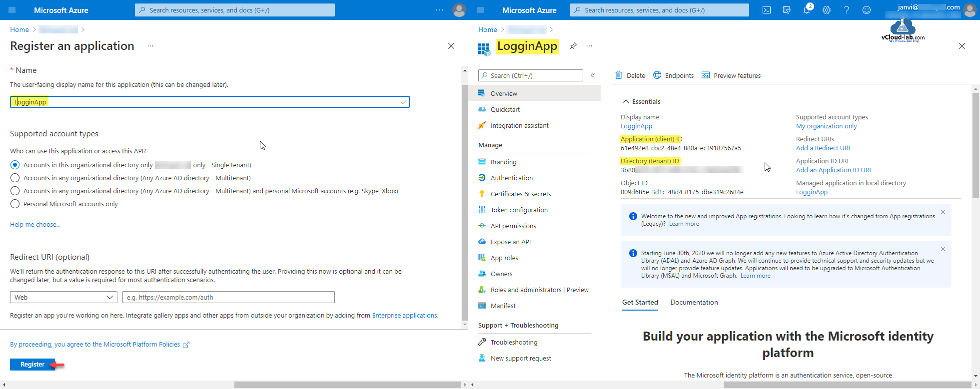The width and height of the screenshot is (980, 389).
Task: Click Add an Application ID URI link
Action: click(833, 170)
